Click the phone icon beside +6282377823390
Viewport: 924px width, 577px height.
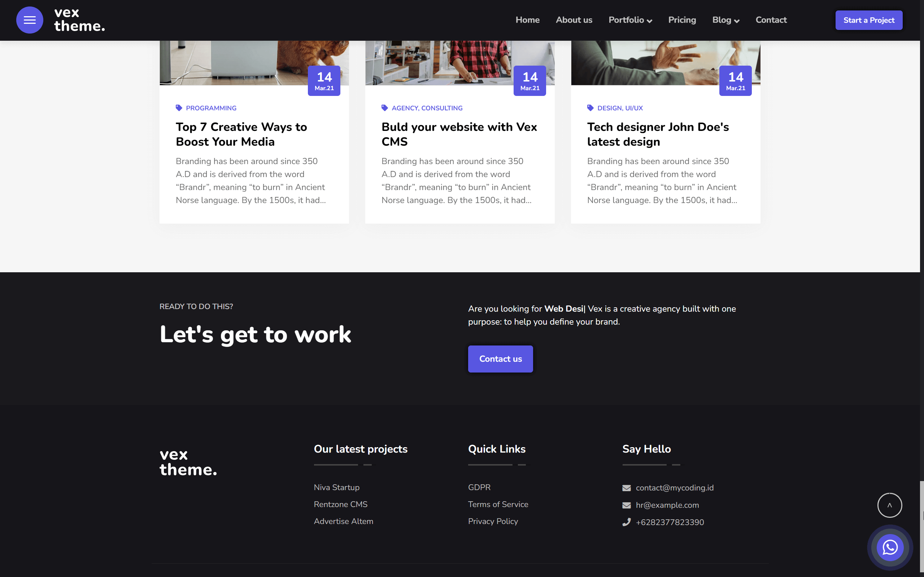(x=627, y=522)
